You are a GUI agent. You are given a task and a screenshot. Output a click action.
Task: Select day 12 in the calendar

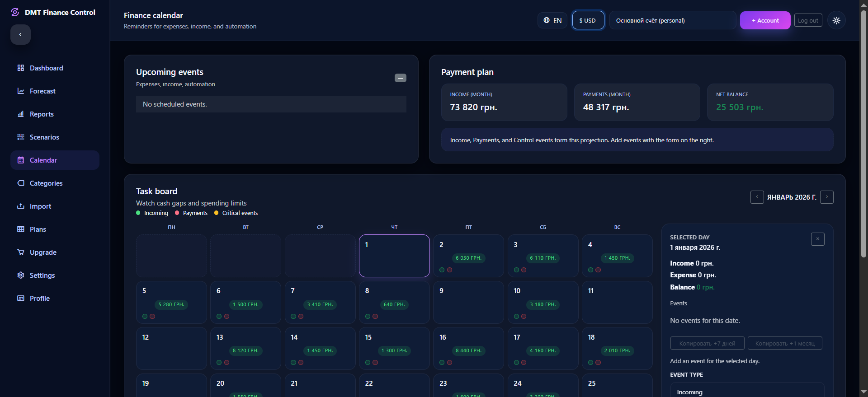(171, 348)
